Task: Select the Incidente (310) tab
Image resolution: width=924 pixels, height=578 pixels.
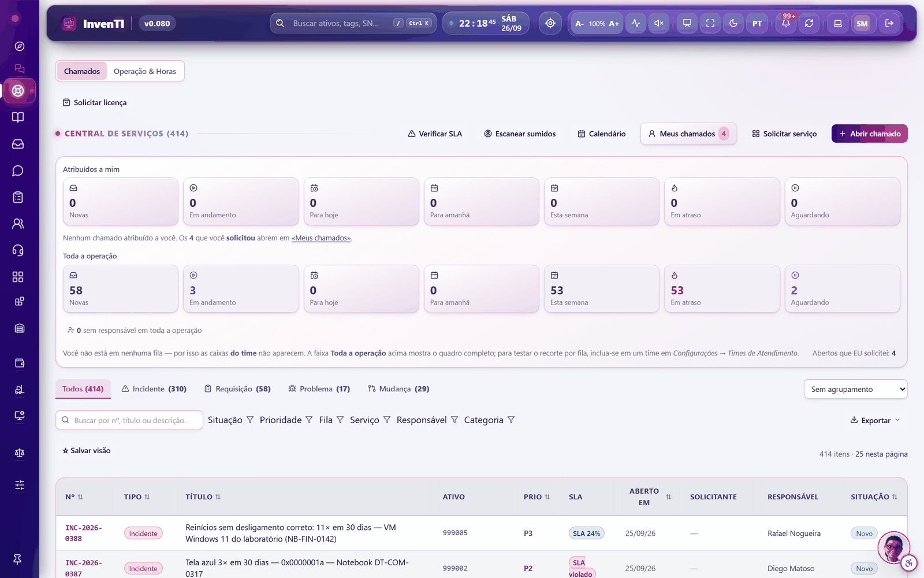Action: (154, 389)
